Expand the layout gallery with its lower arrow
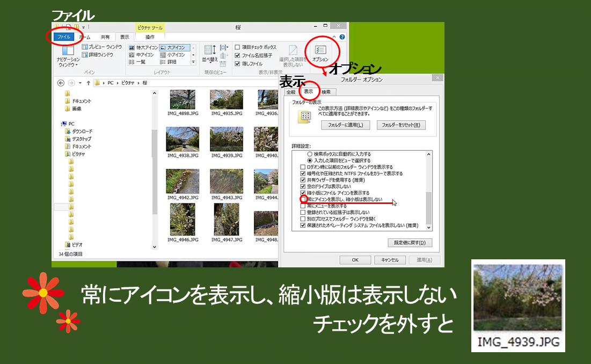Screen dimensions: 591x364 coord(193,61)
